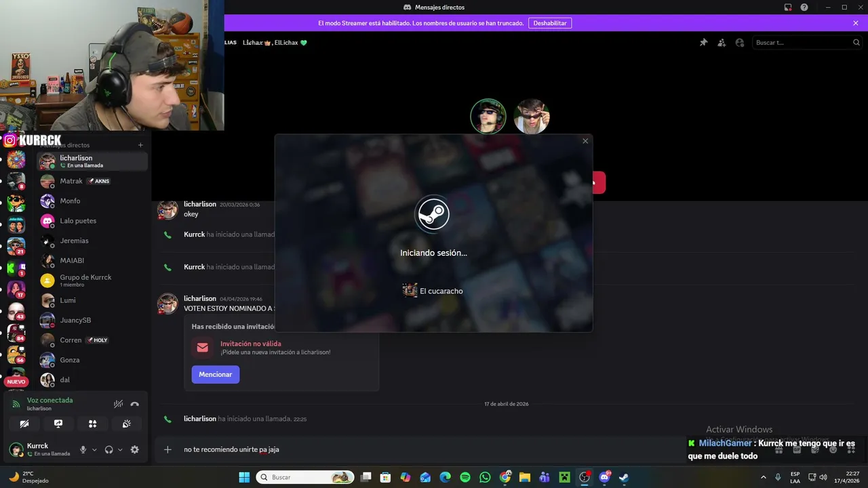Screen dimensions: 868x488
Task: Share your screen from voice panel
Action: point(58,424)
